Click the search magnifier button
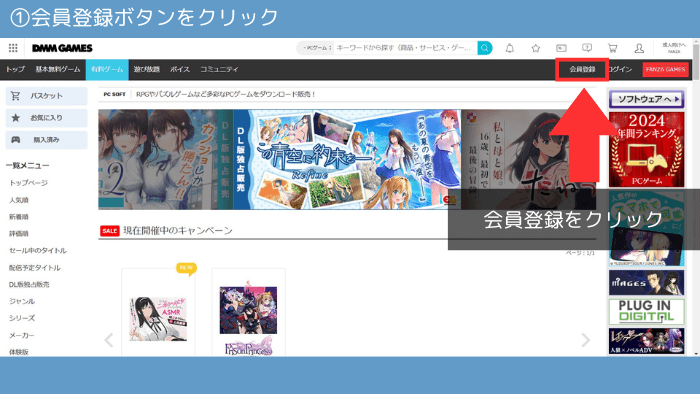 click(x=484, y=48)
